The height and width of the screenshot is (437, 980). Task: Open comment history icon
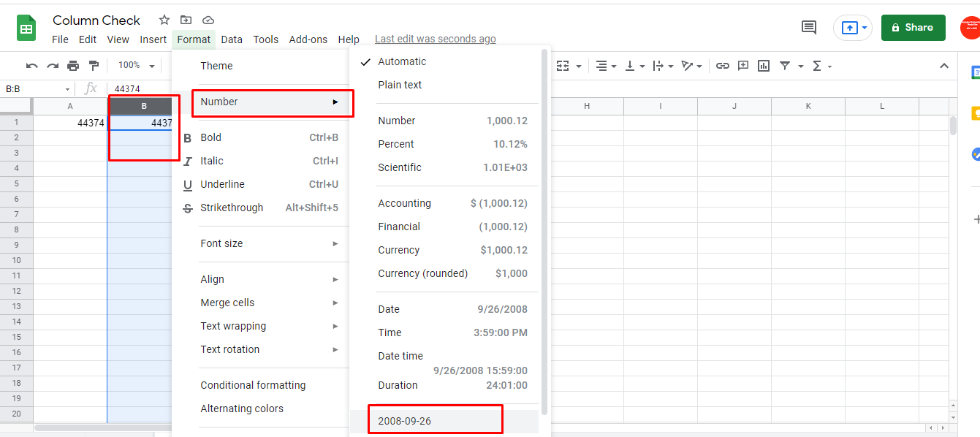pyautogui.click(x=809, y=28)
